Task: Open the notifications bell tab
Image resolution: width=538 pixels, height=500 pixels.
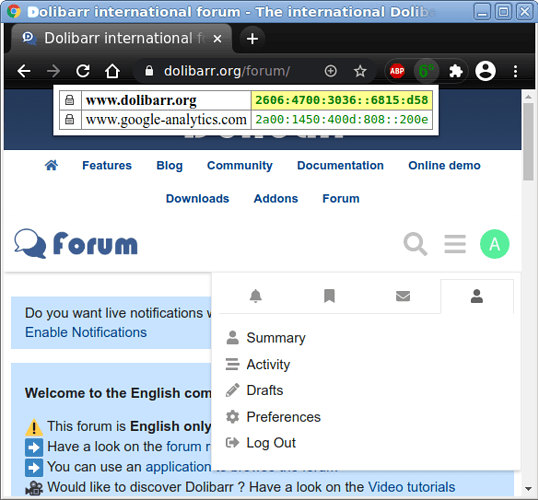Action: click(256, 296)
